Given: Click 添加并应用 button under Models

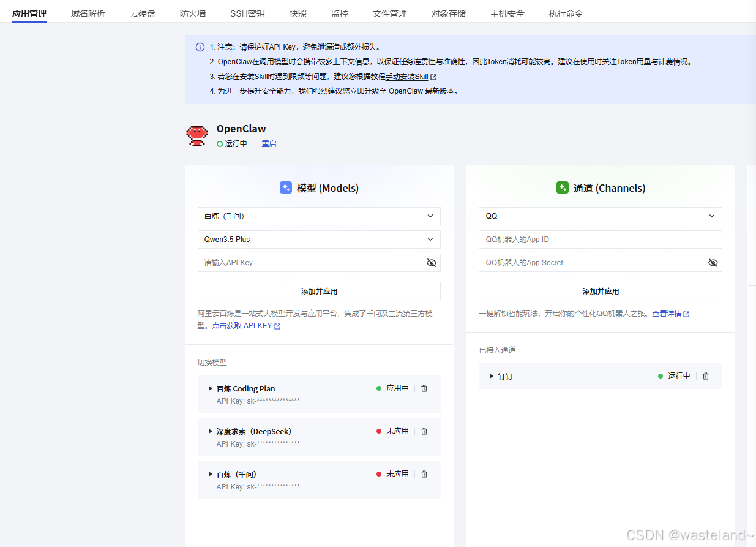Looking at the screenshot, I should pyautogui.click(x=319, y=291).
